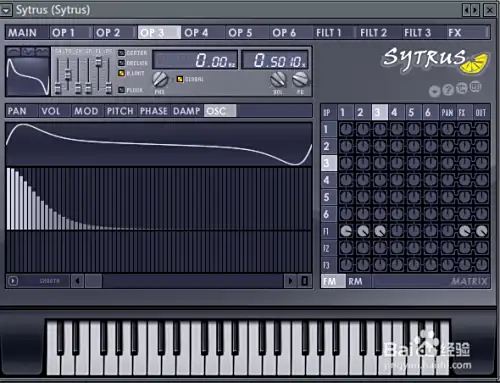Screen dimensions: 500x383
Task: Select the PHASE envelope tab
Action: point(154,111)
